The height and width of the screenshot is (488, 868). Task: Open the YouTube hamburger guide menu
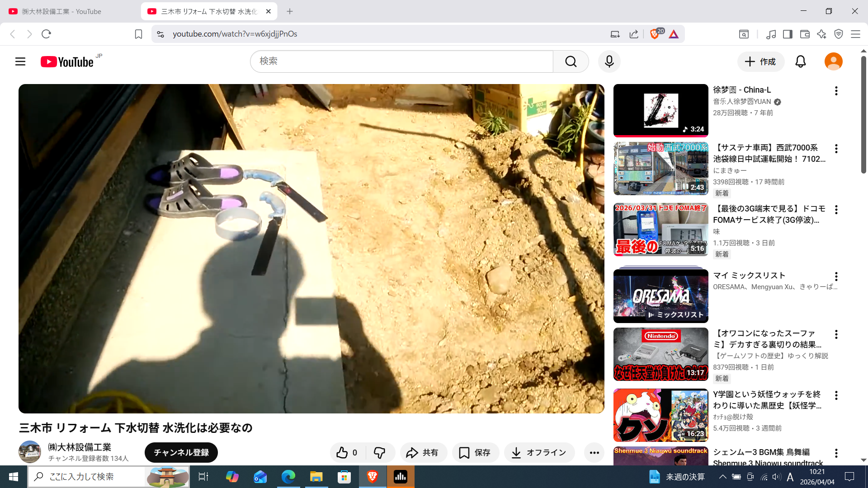[20, 61]
